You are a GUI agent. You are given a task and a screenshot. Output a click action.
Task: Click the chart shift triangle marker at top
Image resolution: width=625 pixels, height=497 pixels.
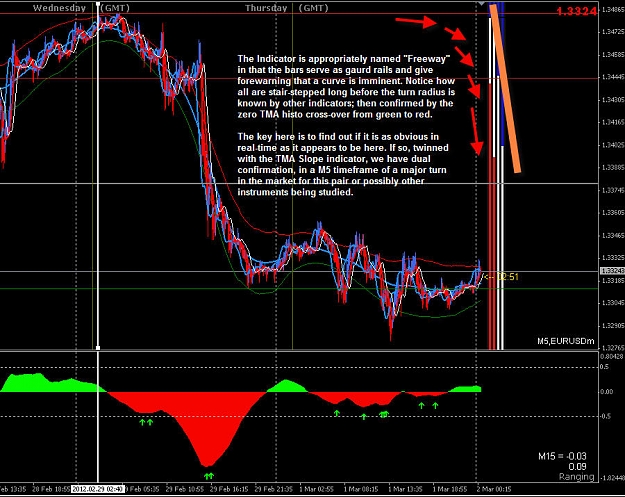coord(482,3)
